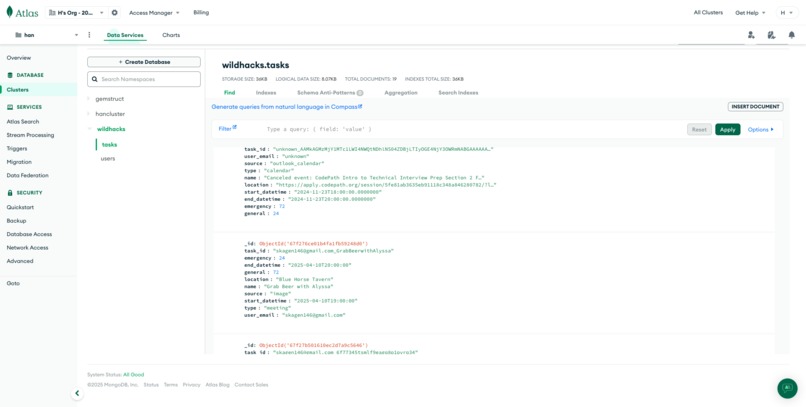The height and width of the screenshot is (407, 806).
Task: Open Search Indexes tab
Action: (x=458, y=92)
